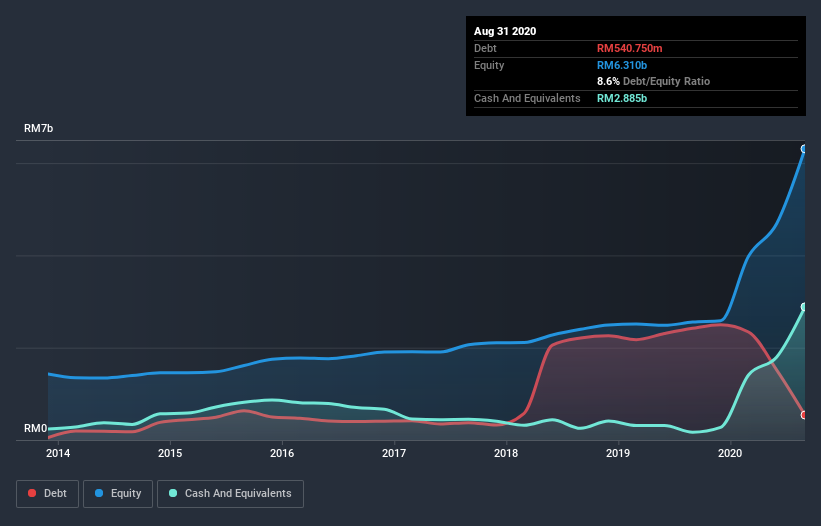821x526 pixels.
Task: Click the RM7b y-axis label
Action: point(39,128)
